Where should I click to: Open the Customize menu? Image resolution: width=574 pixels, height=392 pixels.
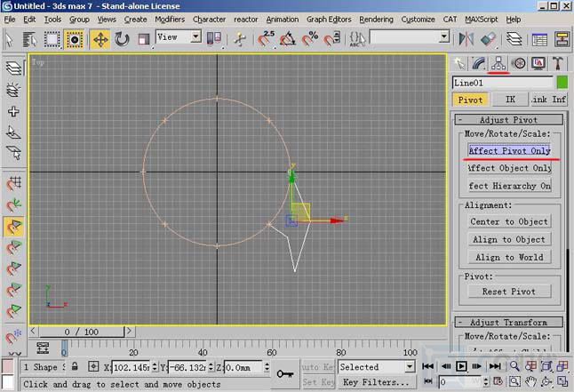pyautogui.click(x=418, y=20)
